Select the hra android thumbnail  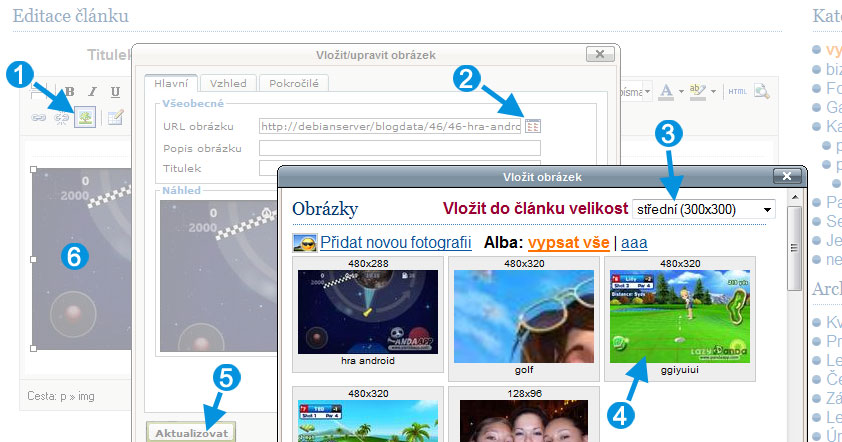pos(368,312)
